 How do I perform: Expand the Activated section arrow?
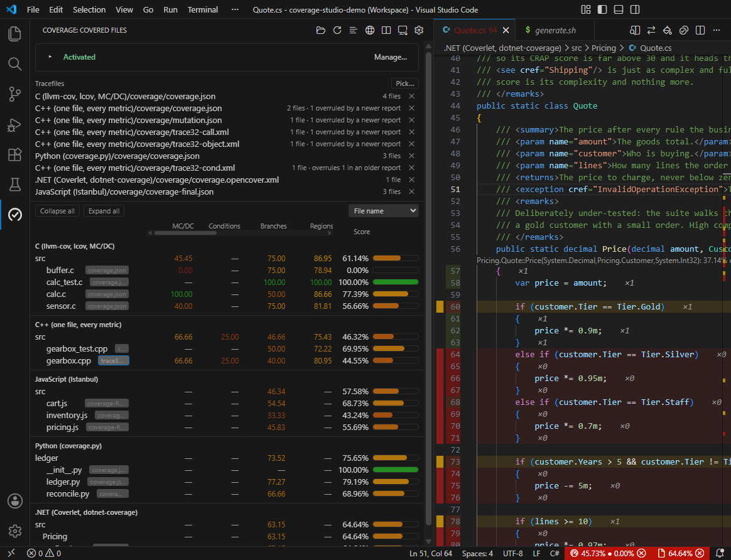(50, 57)
